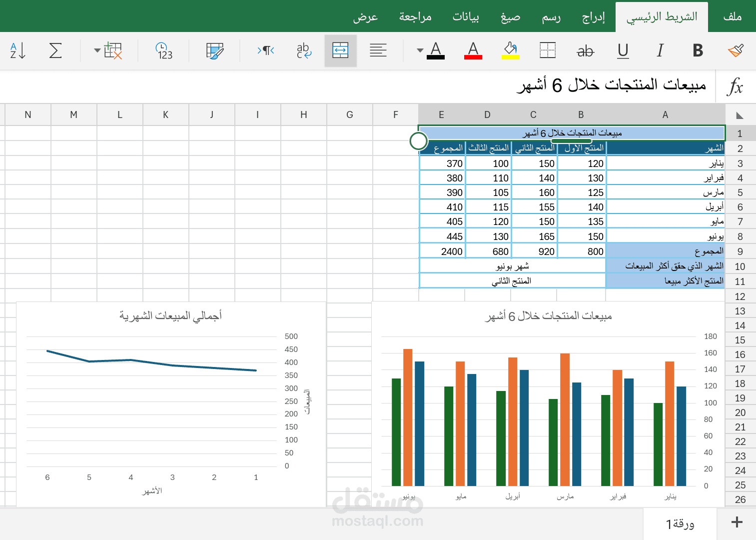
Task: Click insert and delete cells icon
Action: (x=113, y=50)
